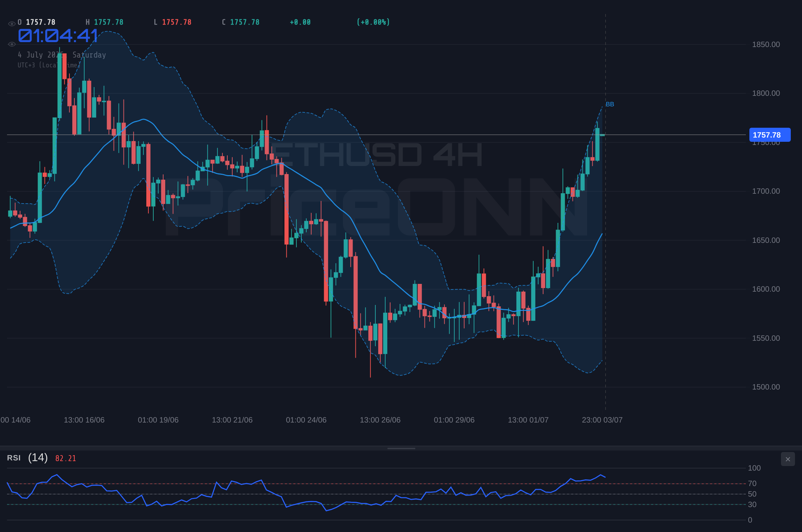Screen dimensions: 802x532
Task: Click the RSI 70 overbought level label
Action: click(x=752, y=484)
